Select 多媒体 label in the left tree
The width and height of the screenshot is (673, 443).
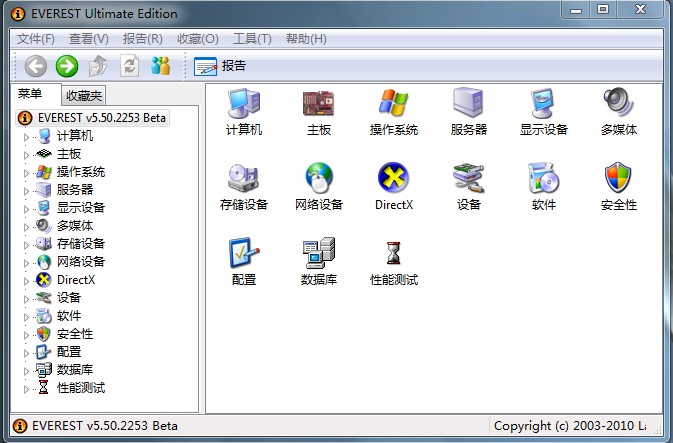75,226
